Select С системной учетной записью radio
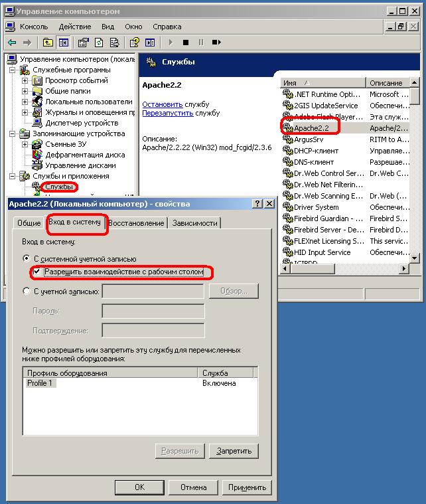 point(27,258)
